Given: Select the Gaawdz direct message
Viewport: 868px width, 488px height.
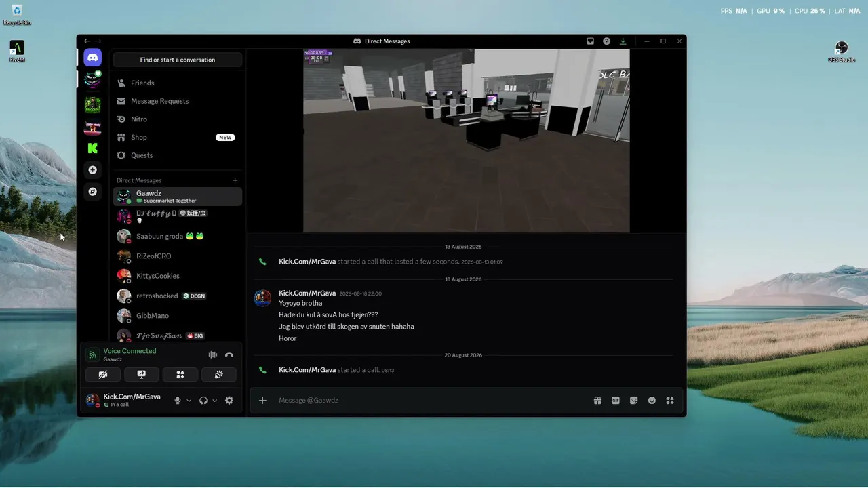Looking at the screenshot, I should (178, 197).
